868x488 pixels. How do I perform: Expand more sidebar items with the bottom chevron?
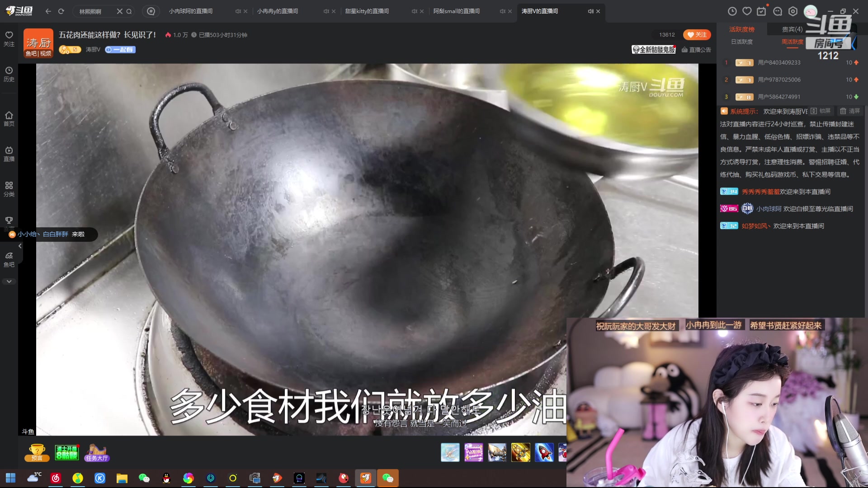point(9,281)
